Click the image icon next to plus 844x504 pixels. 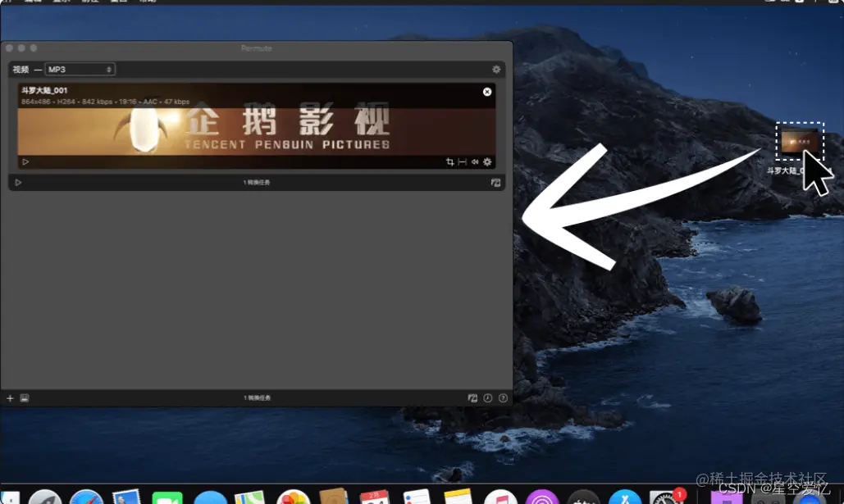coord(25,398)
